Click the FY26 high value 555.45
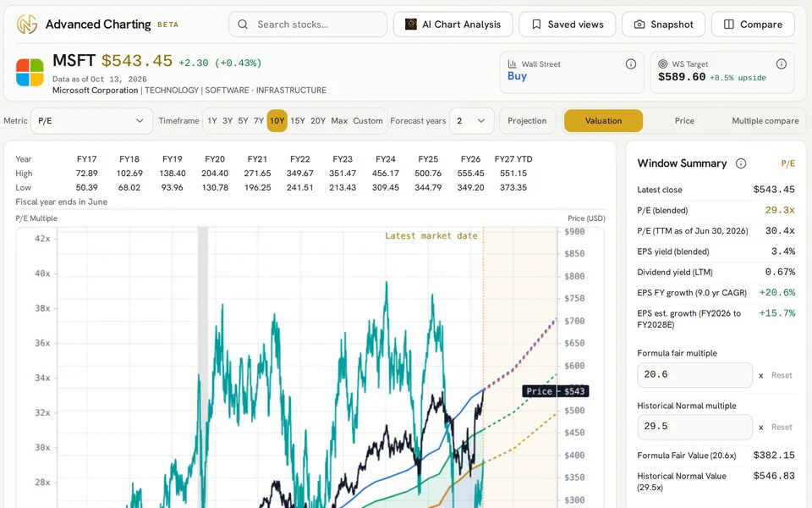 click(471, 173)
